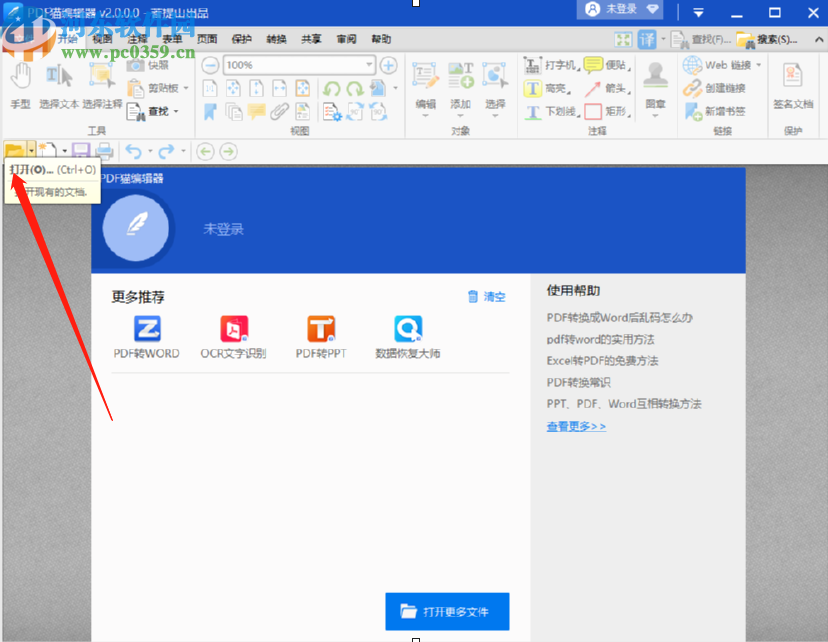Expand the Find (查找) dropdown in tools
Image resolution: width=828 pixels, height=642 pixels.
pyautogui.click(x=176, y=111)
